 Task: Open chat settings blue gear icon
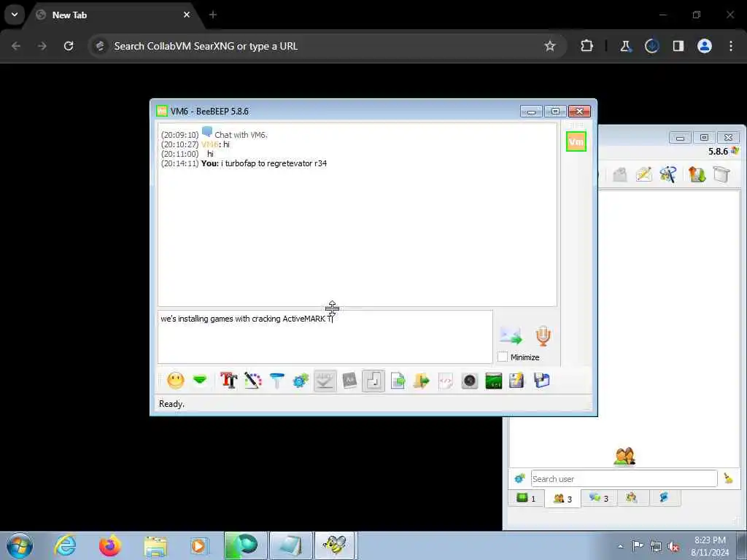pyautogui.click(x=301, y=381)
